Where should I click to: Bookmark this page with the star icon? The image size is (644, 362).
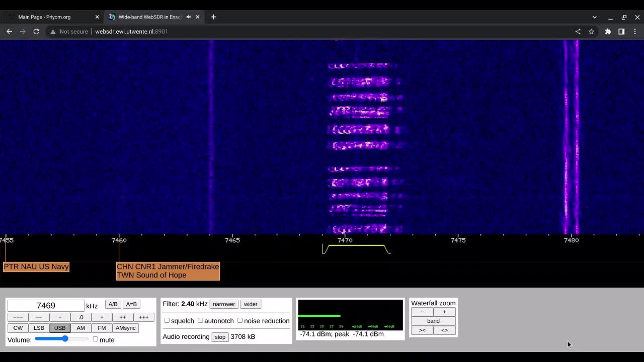(591, 31)
